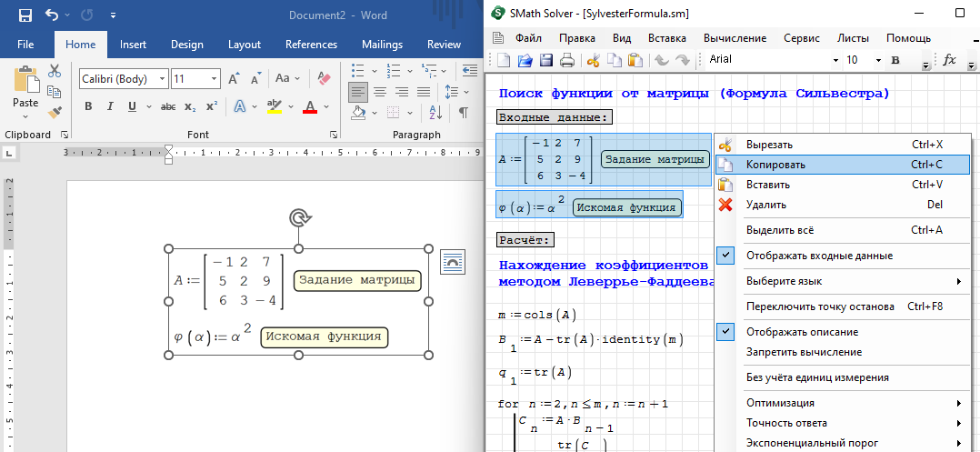Expand the Change Case (Aa) dropdown
This screenshot has width=980, height=452.
point(297,79)
